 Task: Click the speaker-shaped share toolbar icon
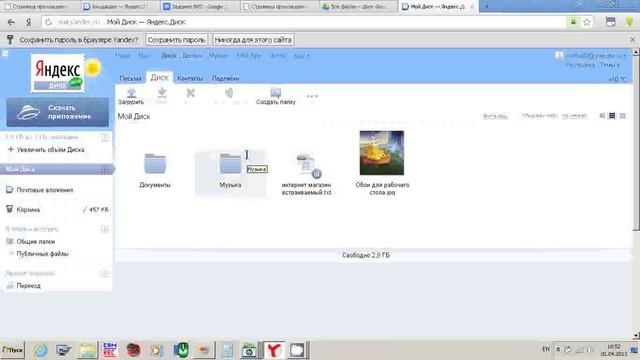click(229, 93)
